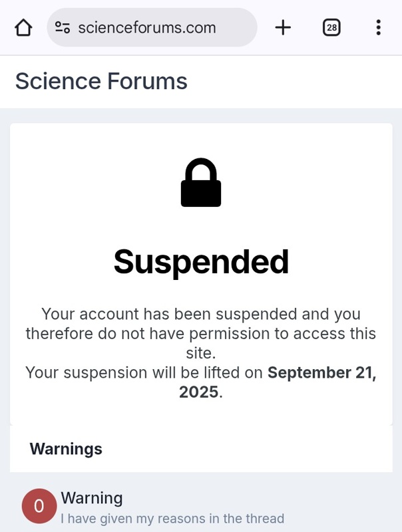Screen dimensions: 402x532
Task: Click the Suspended heading
Action: [x=201, y=262]
